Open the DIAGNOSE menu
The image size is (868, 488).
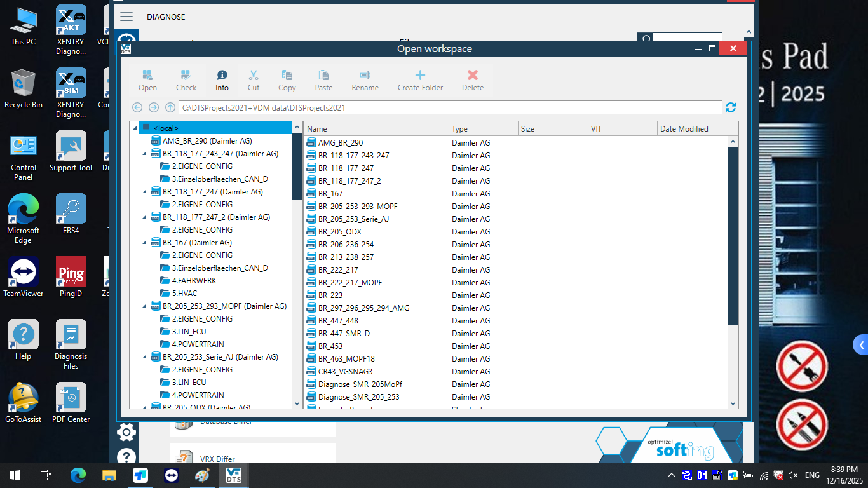pos(165,17)
